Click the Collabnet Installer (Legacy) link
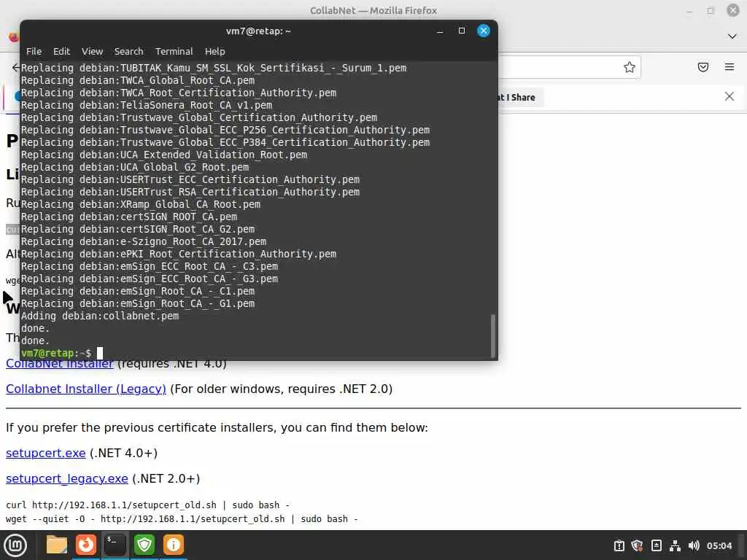The height and width of the screenshot is (560, 747). pyautogui.click(x=86, y=389)
